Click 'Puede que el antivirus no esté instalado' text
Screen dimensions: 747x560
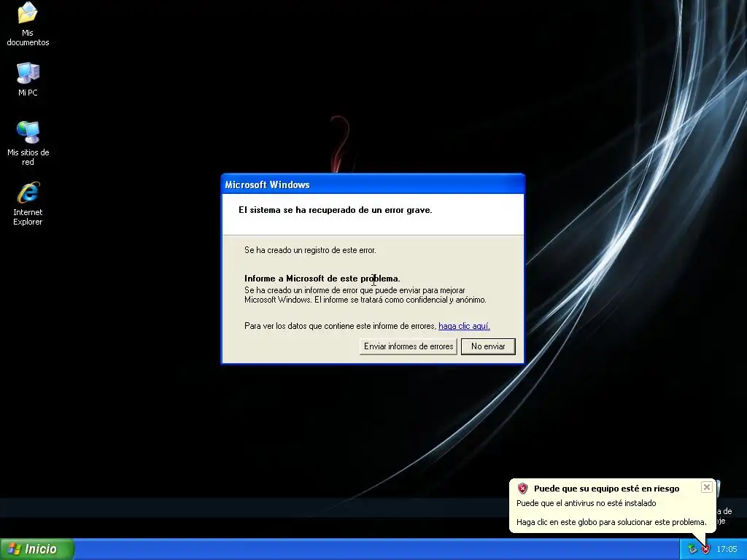(587, 503)
